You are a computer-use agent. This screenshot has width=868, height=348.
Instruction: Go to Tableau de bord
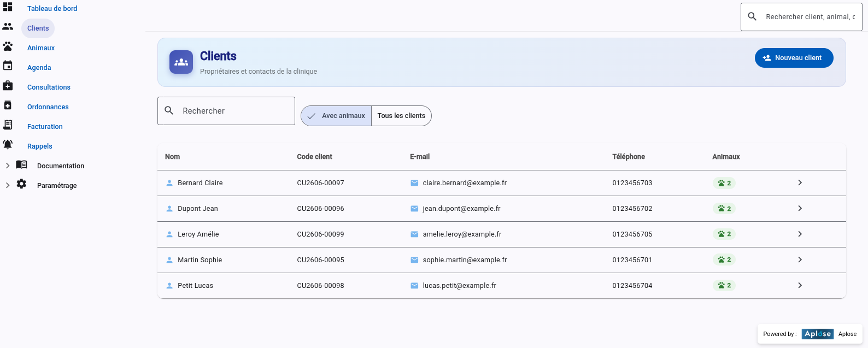click(52, 9)
